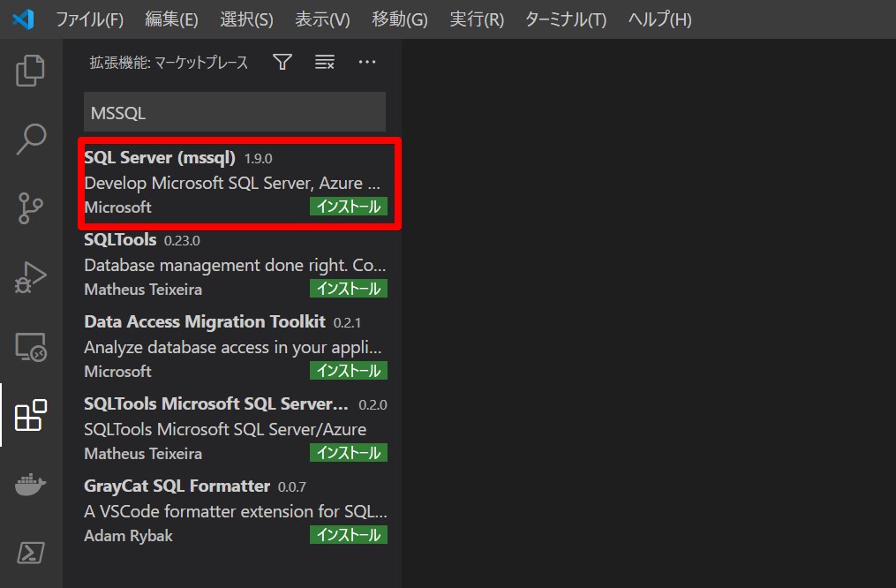Open the 移動(G) menu

click(x=399, y=19)
